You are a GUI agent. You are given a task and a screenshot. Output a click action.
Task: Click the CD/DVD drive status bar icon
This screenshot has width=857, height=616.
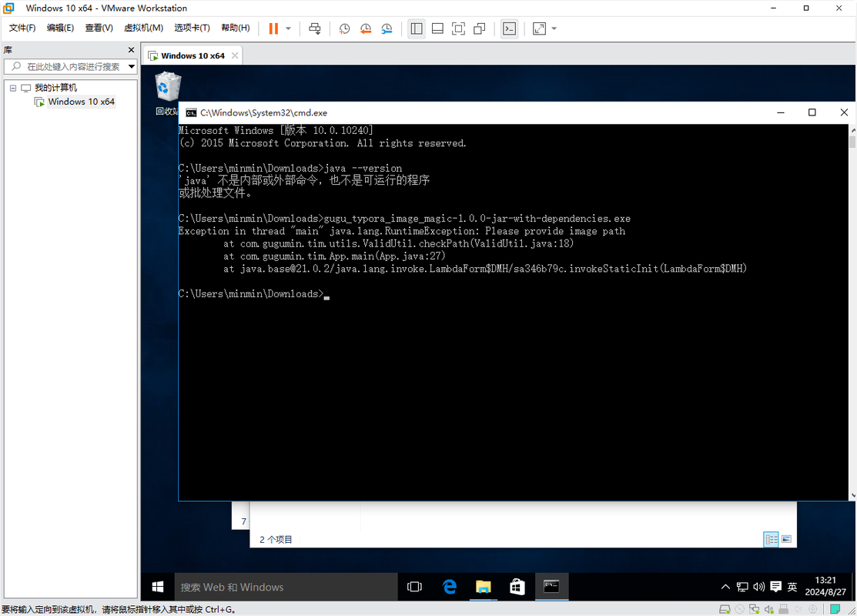coord(739,609)
